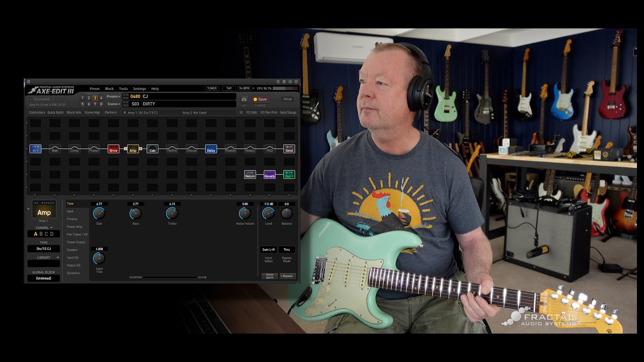Click the Balance knob

tap(287, 214)
